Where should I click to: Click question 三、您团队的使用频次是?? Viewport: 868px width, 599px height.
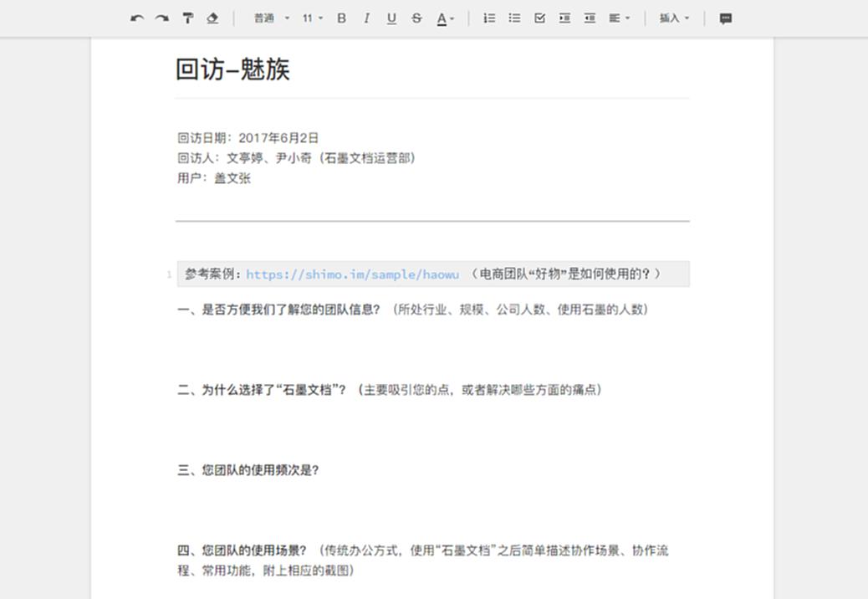248,470
